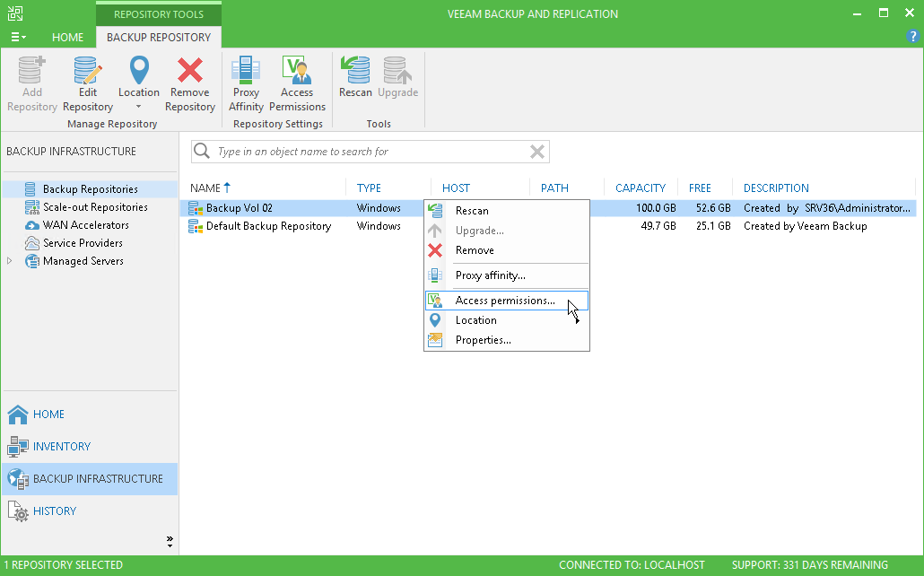Screen dimensions: 924x576
Task: Expand navigation pane options chevron
Action: (x=170, y=541)
